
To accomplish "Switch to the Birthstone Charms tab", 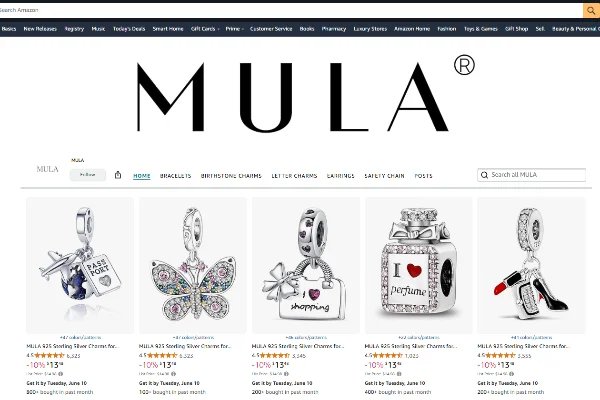I will (x=231, y=176).
